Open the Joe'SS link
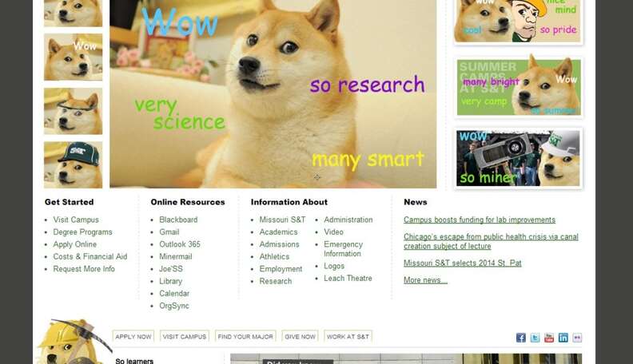633x364 pixels. (x=171, y=268)
